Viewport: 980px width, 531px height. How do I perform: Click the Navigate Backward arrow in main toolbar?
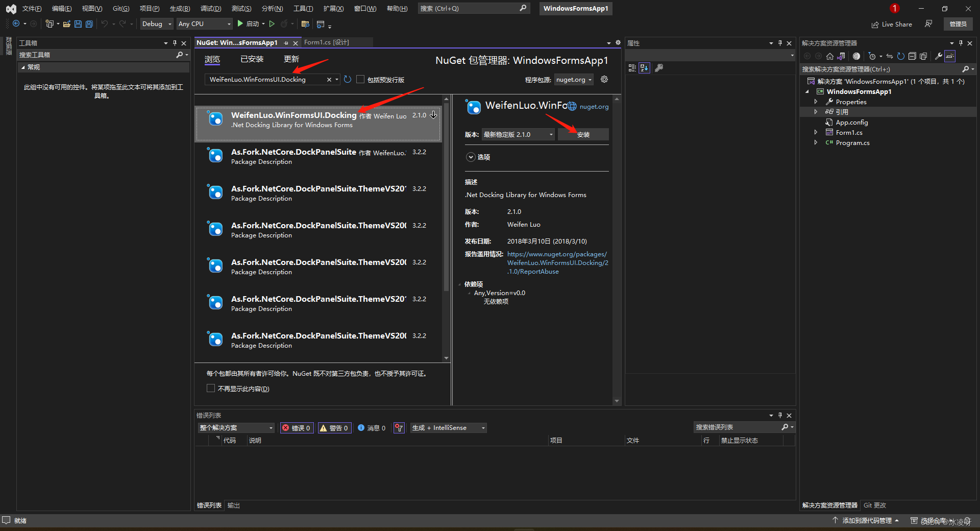click(x=16, y=23)
